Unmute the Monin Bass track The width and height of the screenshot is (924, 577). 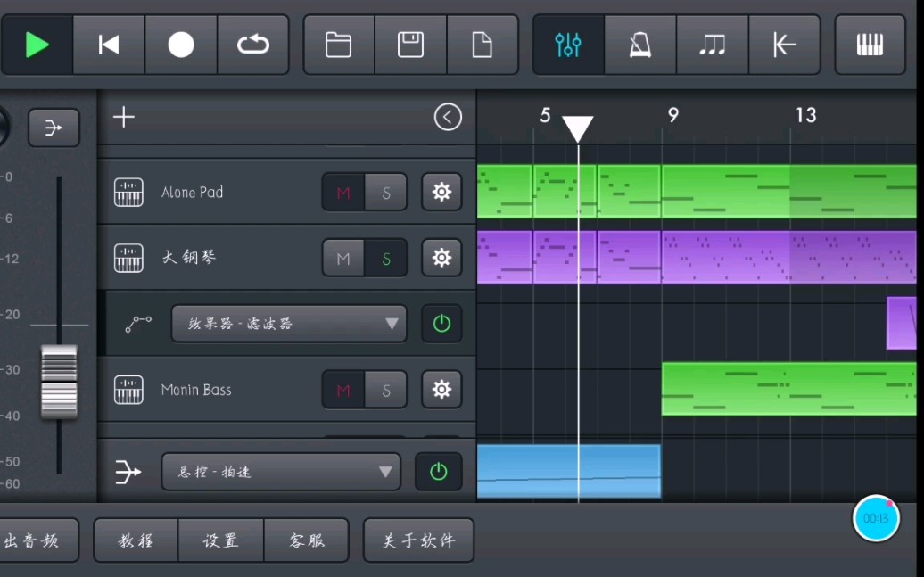coord(343,390)
